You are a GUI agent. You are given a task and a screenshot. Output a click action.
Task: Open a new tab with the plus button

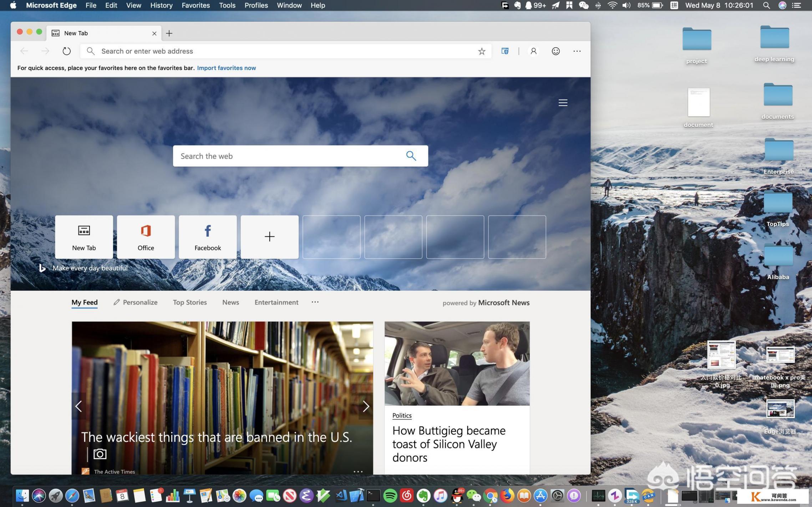point(169,33)
